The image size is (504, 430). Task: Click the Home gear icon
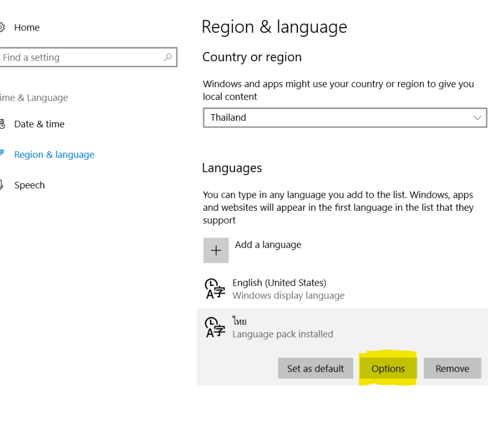(2, 27)
